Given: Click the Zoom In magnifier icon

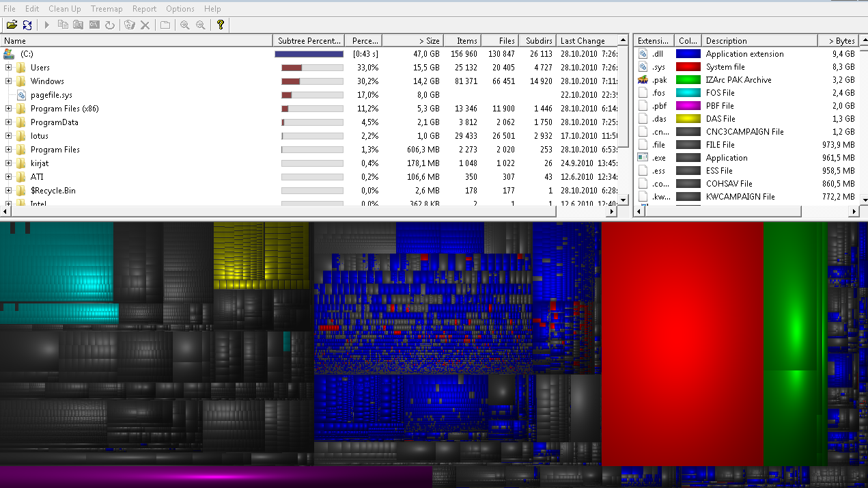Looking at the screenshot, I should [184, 25].
